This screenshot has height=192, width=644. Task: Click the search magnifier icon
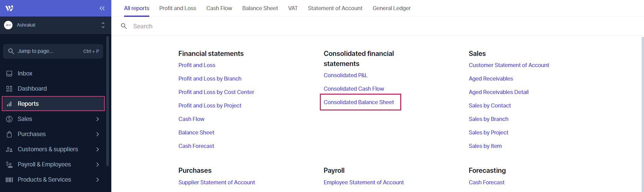pos(124,26)
